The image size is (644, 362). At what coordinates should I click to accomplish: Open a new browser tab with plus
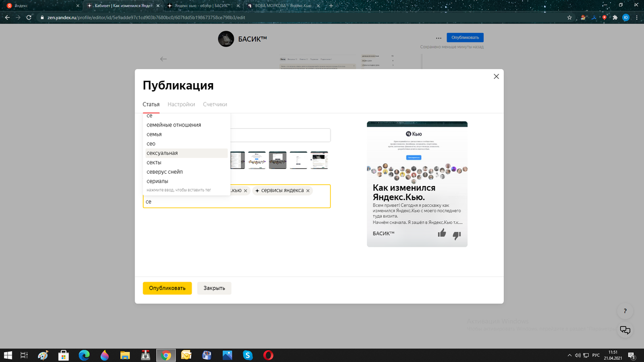(x=331, y=5)
